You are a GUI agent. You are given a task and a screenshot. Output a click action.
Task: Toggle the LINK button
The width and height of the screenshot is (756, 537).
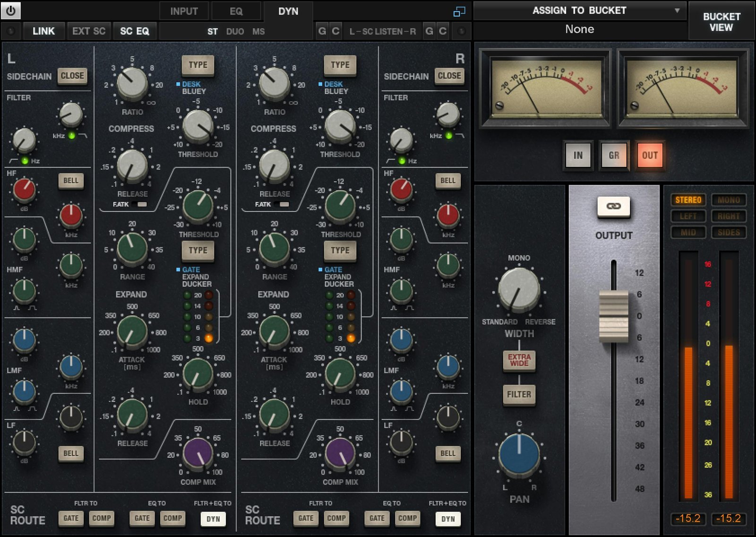(43, 31)
